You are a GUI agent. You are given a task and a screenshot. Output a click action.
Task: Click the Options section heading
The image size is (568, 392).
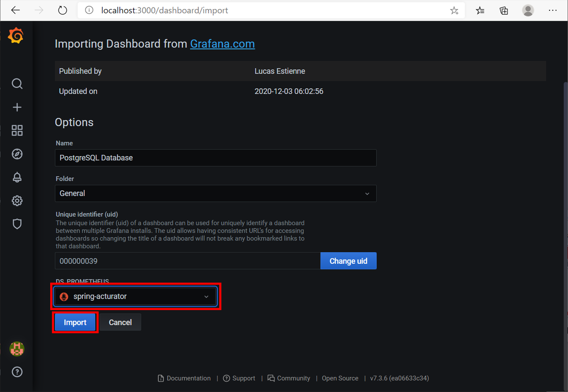click(74, 122)
